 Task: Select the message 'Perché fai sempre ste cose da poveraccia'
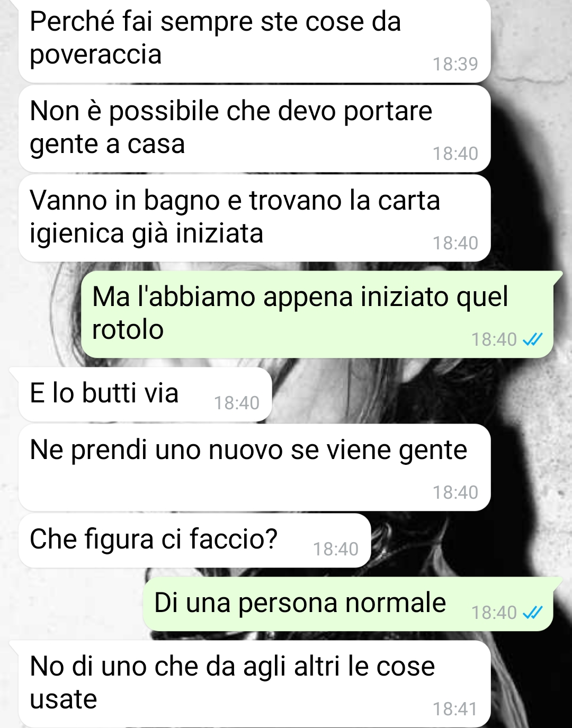click(x=254, y=40)
